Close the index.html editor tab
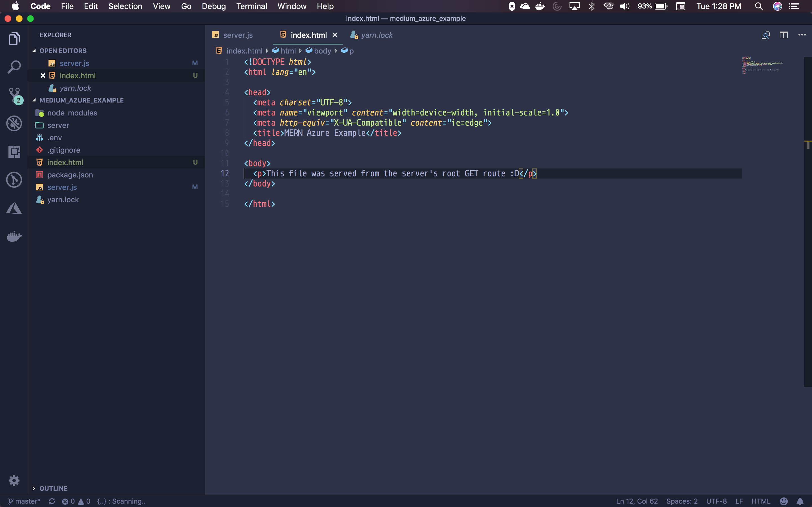This screenshot has height=507, width=812. (335, 35)
